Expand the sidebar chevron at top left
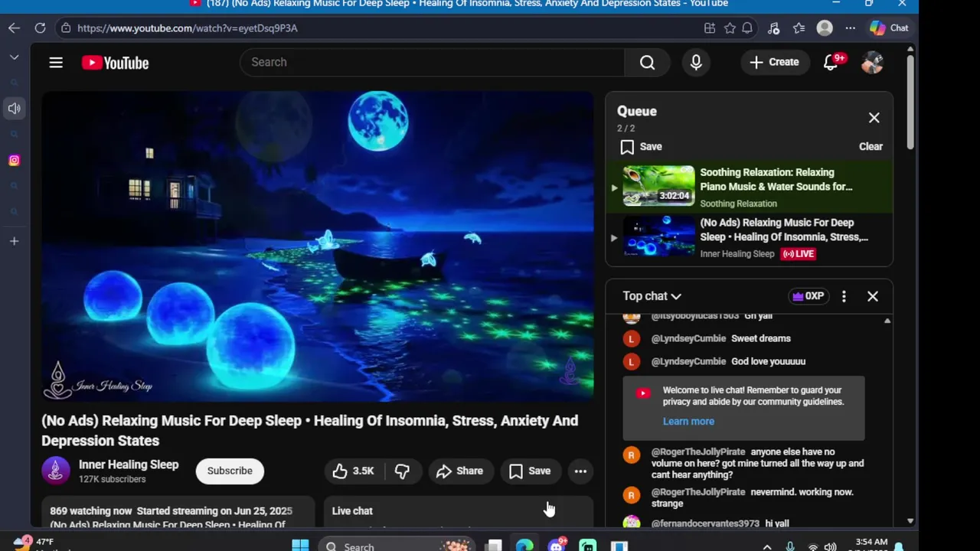 (x=14, y=57)
